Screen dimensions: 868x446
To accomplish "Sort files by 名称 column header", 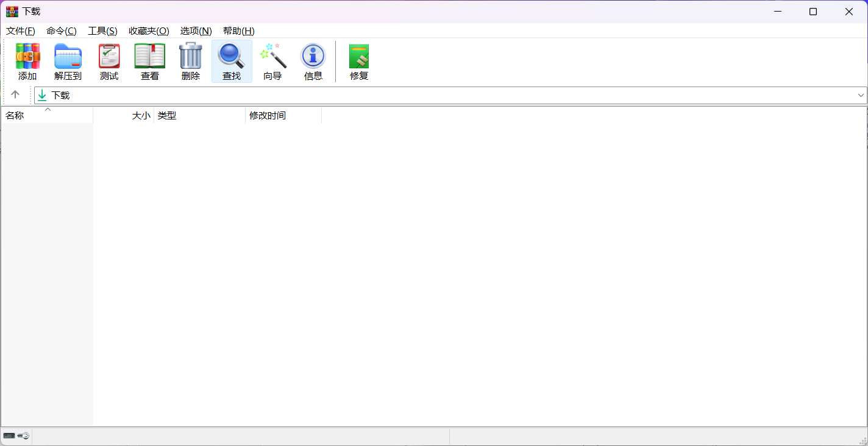I will 15,116.
